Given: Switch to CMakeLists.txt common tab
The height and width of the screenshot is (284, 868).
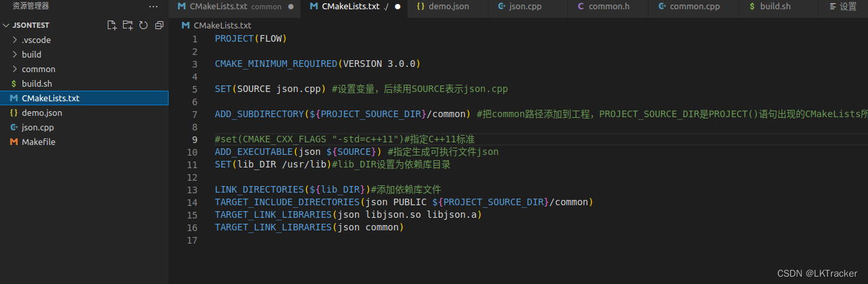Looking at the screenshot, I should pos(235,7).
